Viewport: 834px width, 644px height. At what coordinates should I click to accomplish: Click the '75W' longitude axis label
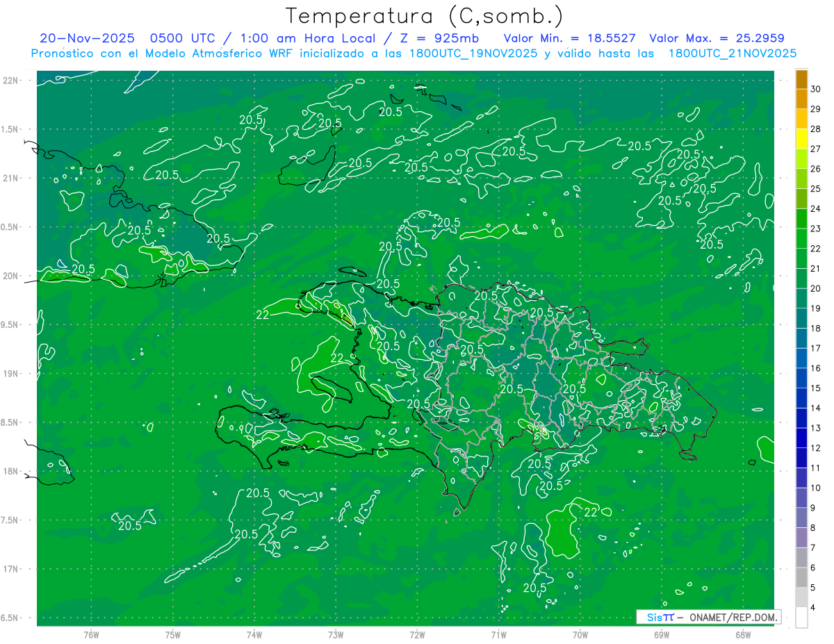point(173,635)
